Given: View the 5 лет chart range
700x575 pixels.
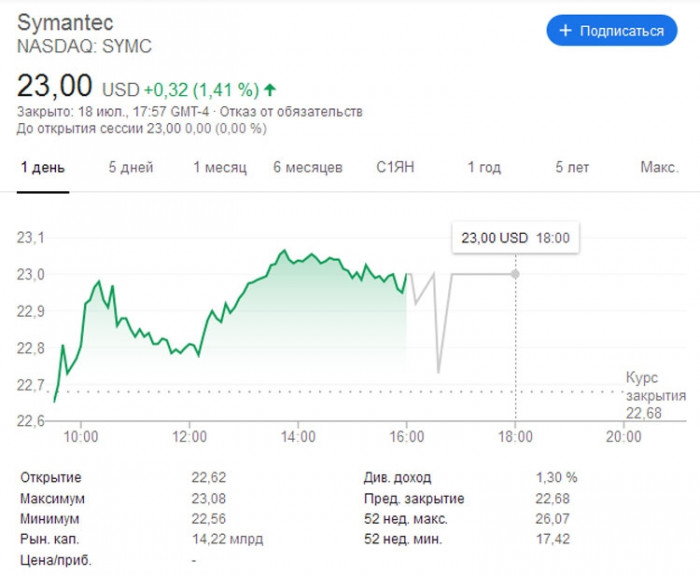Looking at the screenshot, I should click(572, 167).
